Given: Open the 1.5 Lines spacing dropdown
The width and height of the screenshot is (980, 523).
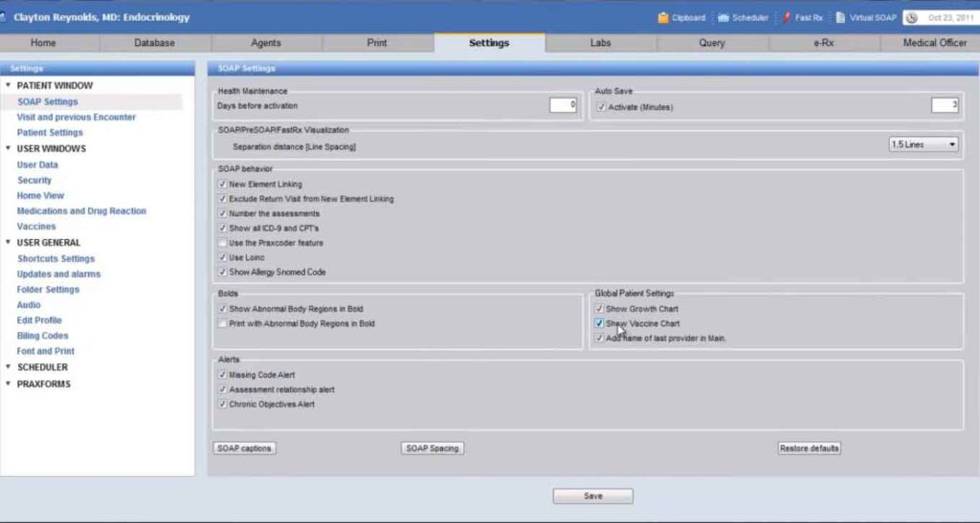Looking at the screenshot, I should 924,144.
